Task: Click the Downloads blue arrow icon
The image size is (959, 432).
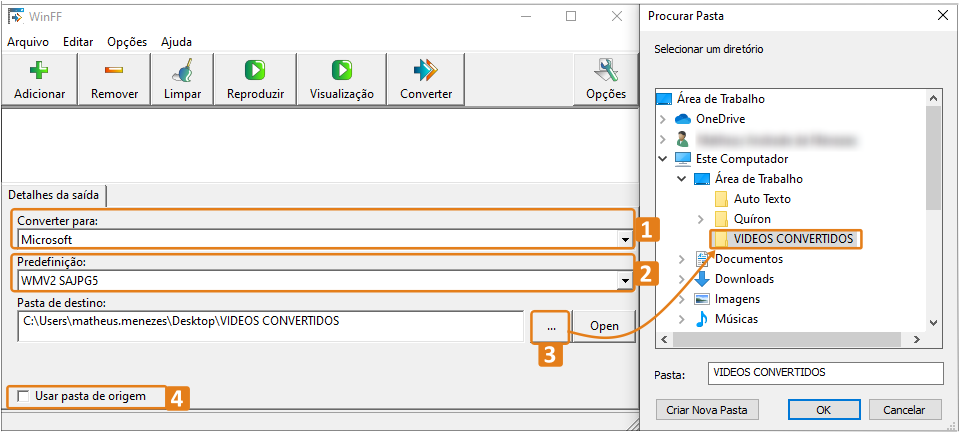Action: [702, 278]
